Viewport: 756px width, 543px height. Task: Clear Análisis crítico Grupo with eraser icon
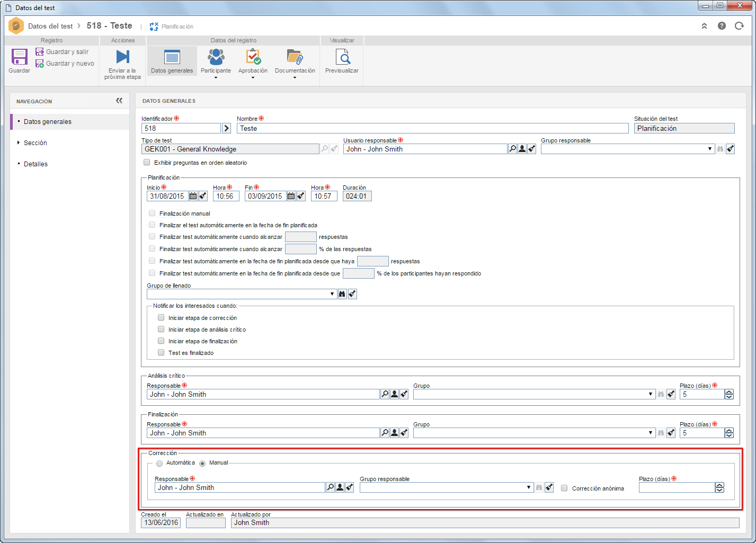click(671, 394)
